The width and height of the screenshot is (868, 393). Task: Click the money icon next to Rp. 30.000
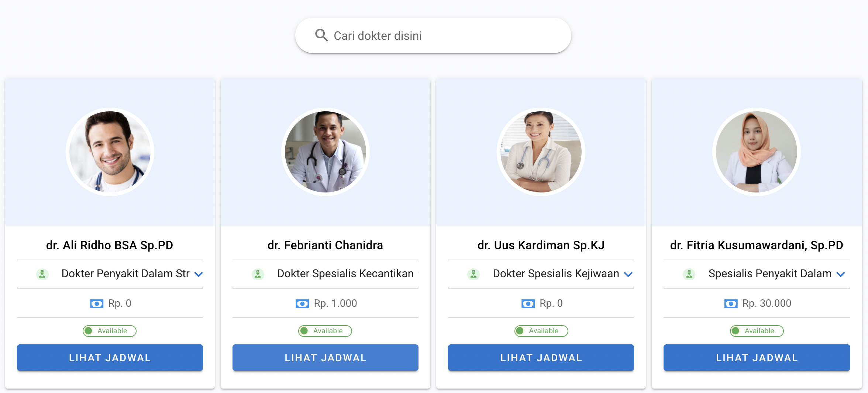pyautogui.click(x=730, y=303)
